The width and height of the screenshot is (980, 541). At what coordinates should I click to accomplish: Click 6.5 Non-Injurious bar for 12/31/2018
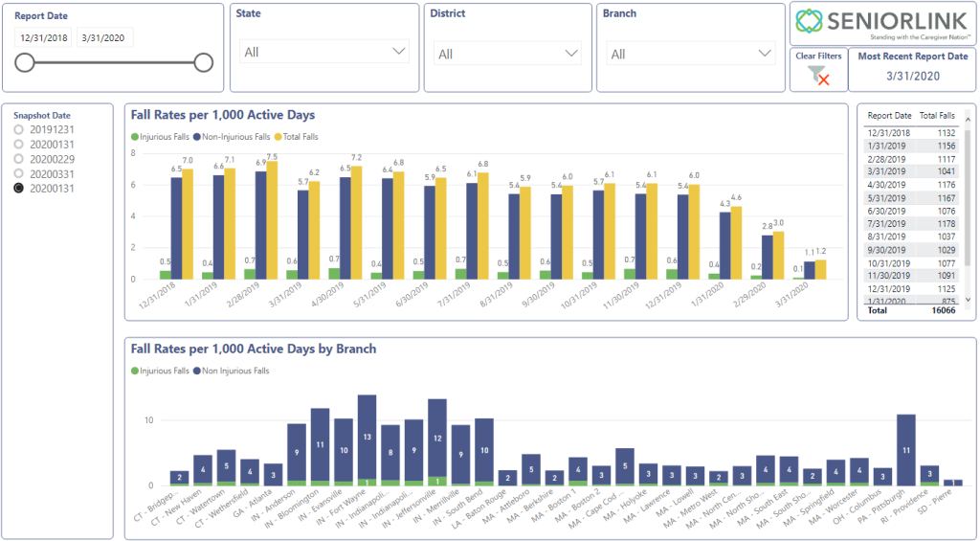176,228
